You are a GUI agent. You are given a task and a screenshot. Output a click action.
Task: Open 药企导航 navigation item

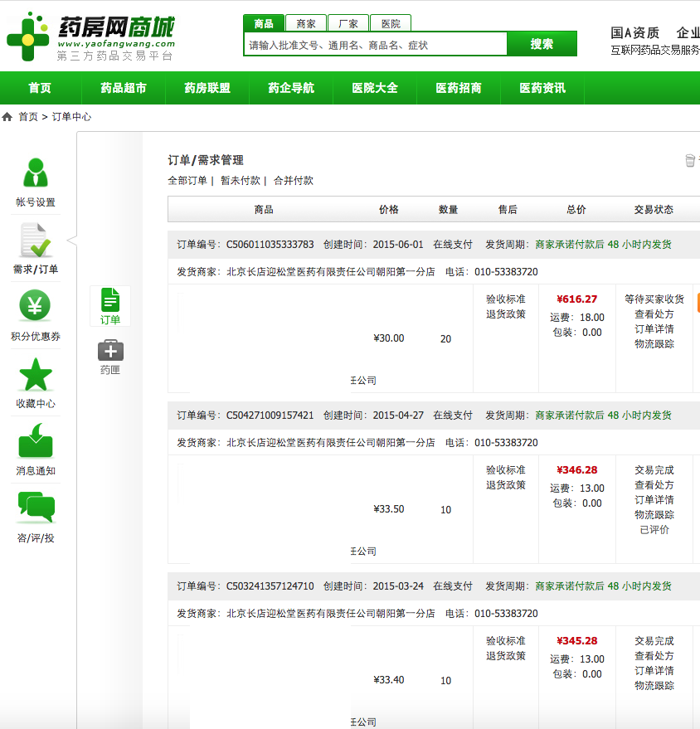(291, 88)
